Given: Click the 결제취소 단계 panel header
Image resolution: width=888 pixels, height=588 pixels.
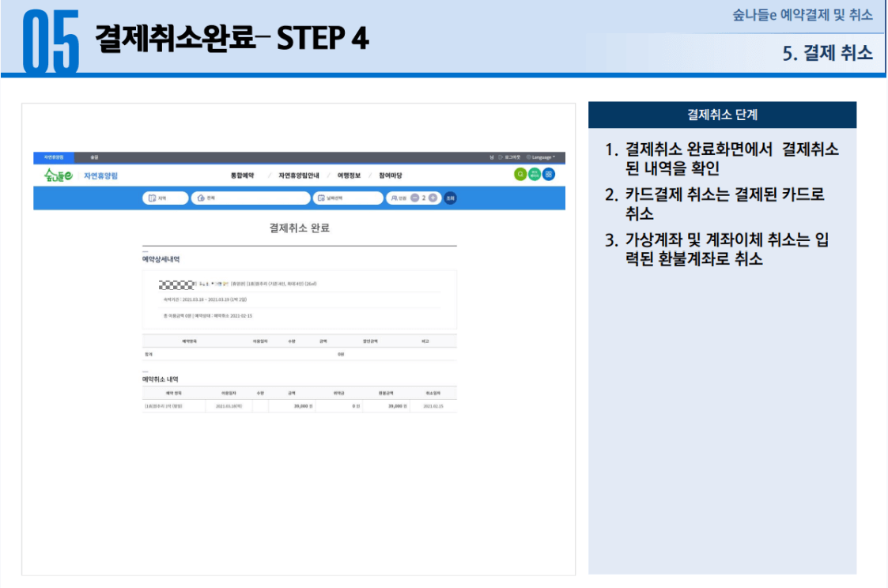Looking at the screenshot, I should [722, 115].
